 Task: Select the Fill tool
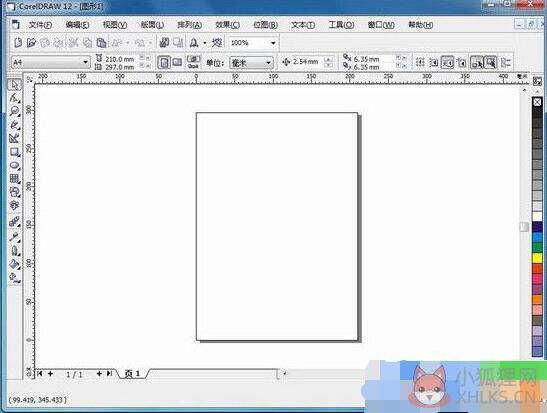point(14,264)
